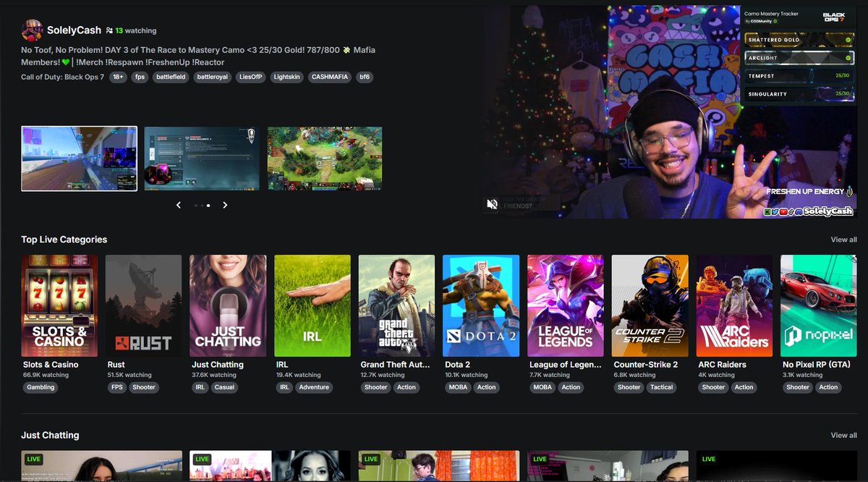Click the Tactical tag under Counter-Strike 2
This screenshot has width=868, height=482.
662,387
